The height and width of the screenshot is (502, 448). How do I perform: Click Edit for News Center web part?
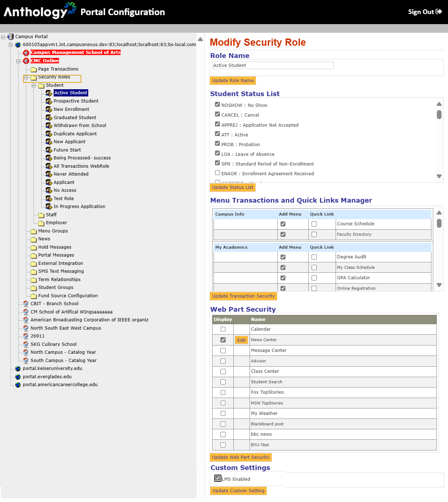[x=241, y=340]
